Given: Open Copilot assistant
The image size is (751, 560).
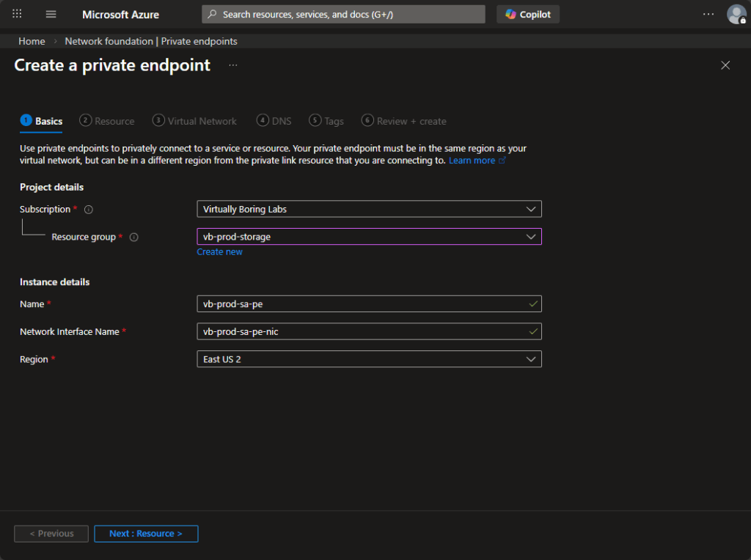Looking at the screenshot, I should pos(528,15).
